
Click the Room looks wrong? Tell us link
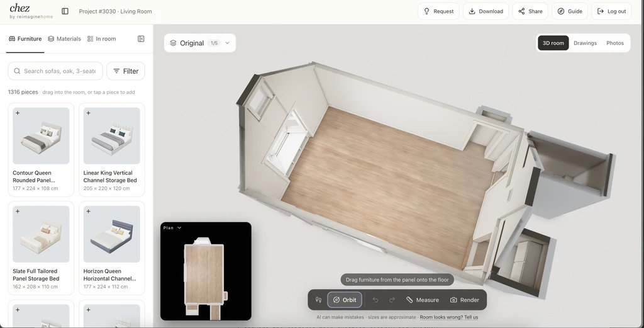tap(448, 317)
